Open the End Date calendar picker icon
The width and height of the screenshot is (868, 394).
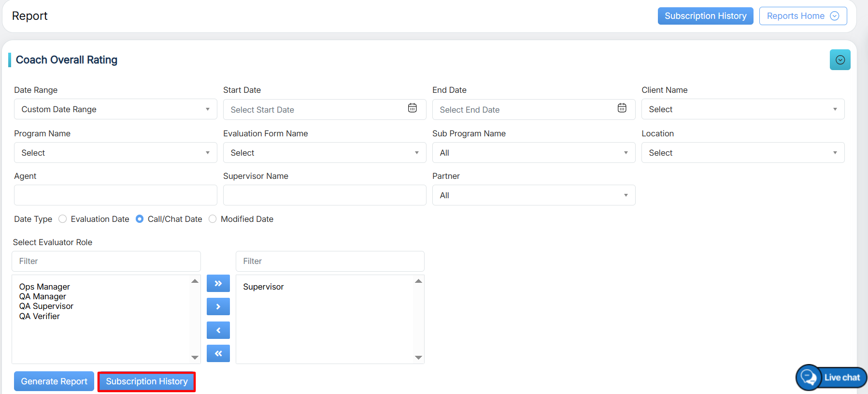pos(622,108)
